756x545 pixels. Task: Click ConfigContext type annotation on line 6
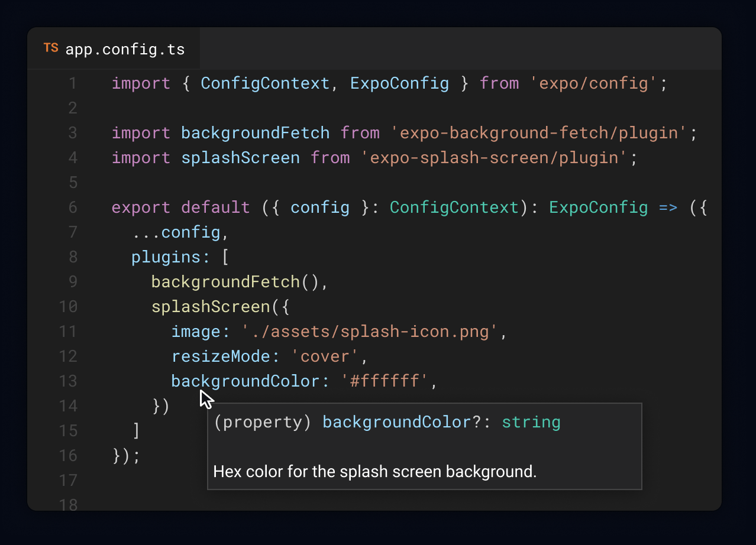pos(454,207)
